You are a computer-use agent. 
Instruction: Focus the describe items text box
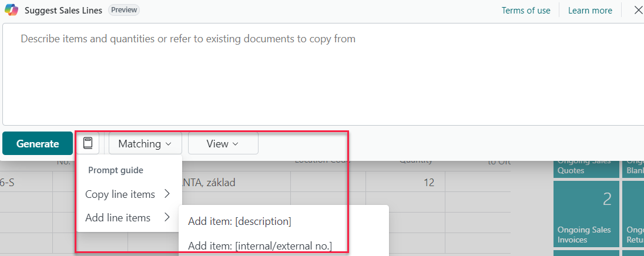click(323, 74)
